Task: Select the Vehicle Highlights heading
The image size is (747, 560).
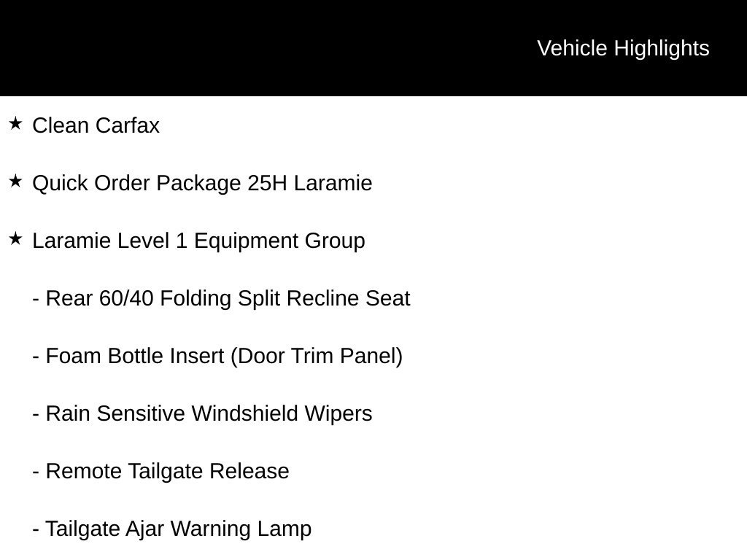Action: coord(623,49)
